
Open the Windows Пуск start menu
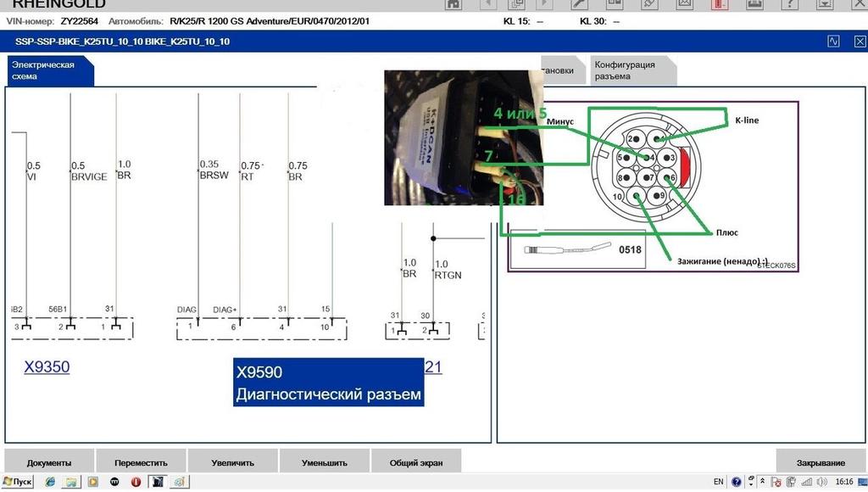tap(17, 482)
